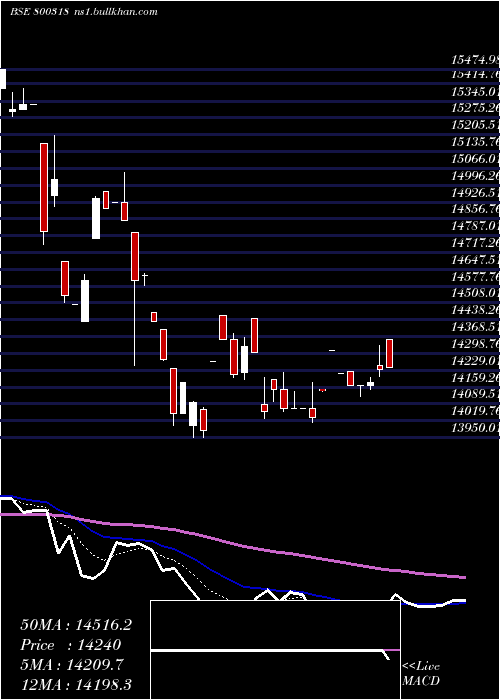Viewport: 500px width, 700px height.
Task: Select the 14298.76 price axis label
Action: [475, 344]
